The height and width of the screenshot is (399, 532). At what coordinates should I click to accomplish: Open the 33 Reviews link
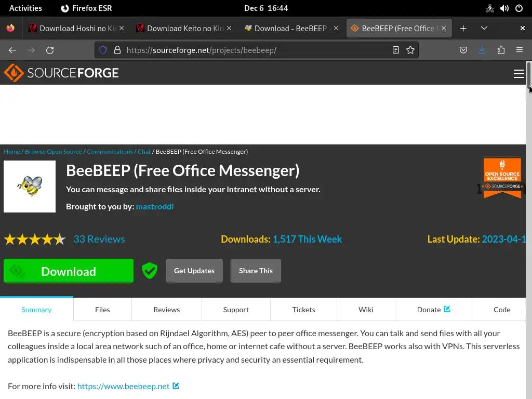99,239
